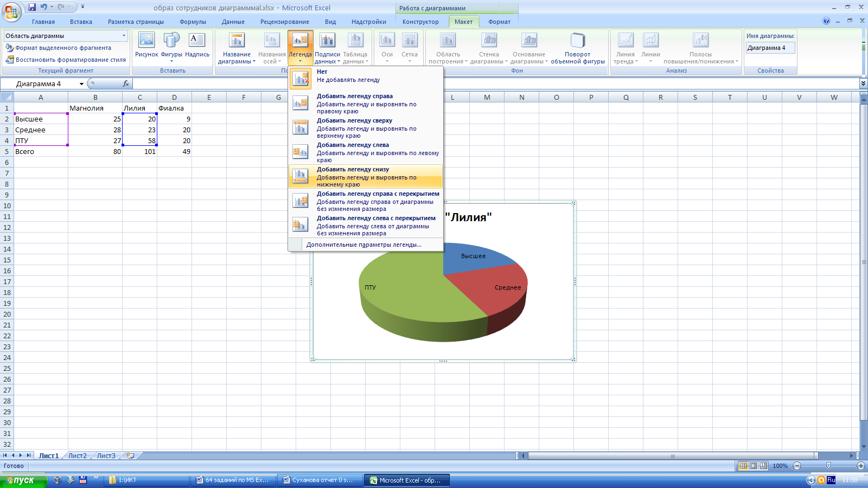This screenshot has width=868, height=488.
Task: Choose Нет (do not add legend)
Action: coord(366,79)
